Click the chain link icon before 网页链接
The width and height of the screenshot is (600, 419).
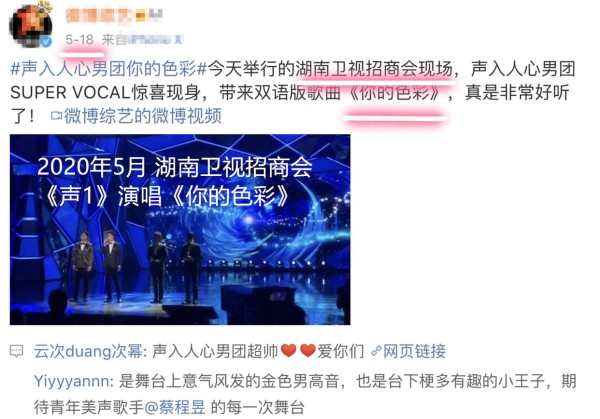[x=376, y=351]
